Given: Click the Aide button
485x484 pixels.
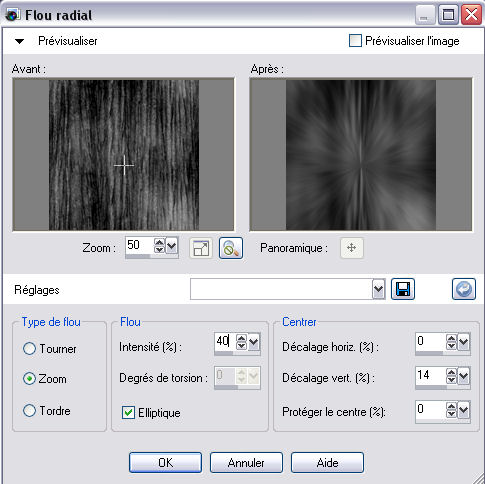Looking at the screenshot, I should [x=327, y=462].
